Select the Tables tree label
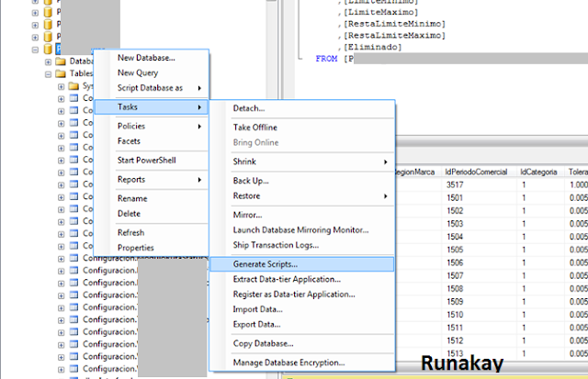 click(x=81, y=73)
